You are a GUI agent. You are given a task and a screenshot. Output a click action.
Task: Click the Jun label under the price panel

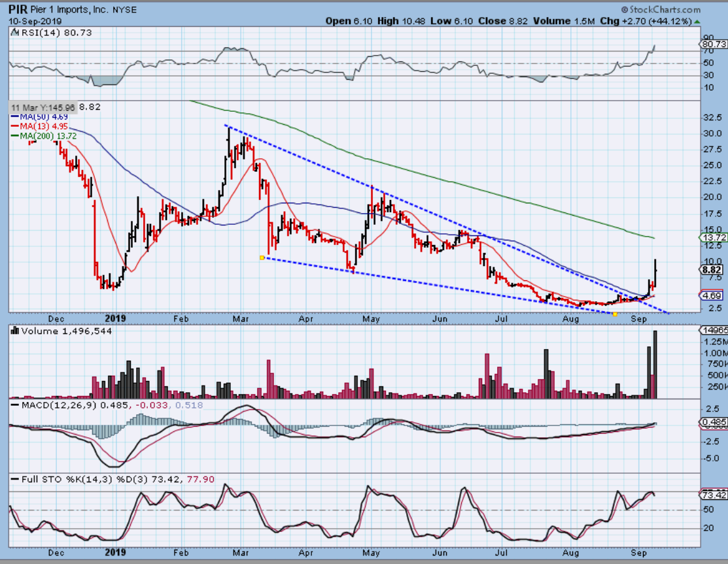(x=440, y=319)
